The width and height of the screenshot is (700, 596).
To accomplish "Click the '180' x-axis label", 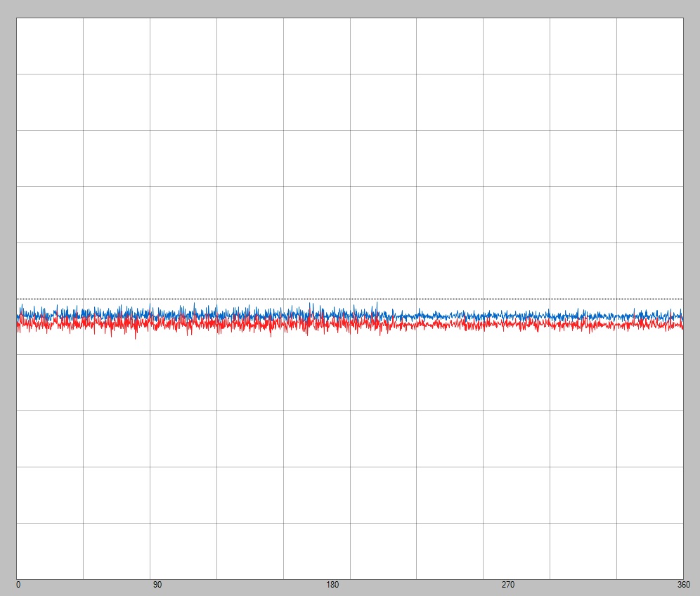I will point(332,584).
